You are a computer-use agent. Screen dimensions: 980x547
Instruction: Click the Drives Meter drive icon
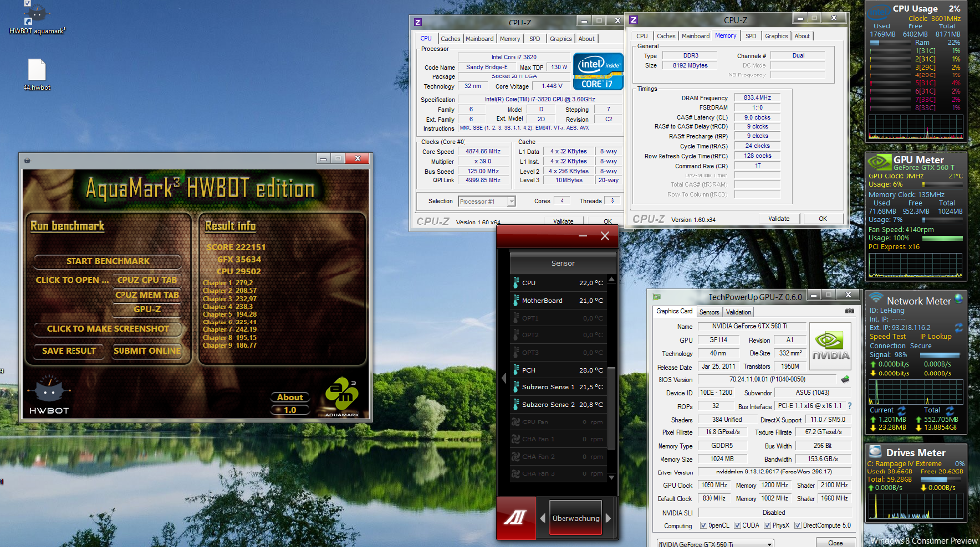pyautogui.click(x=875, y=451)
